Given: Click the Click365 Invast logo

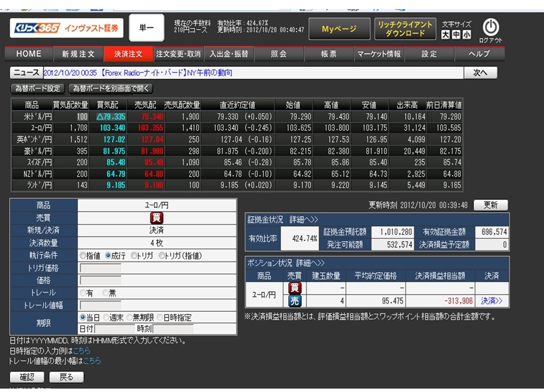Looking at the screenshot, I should [67, 28].
